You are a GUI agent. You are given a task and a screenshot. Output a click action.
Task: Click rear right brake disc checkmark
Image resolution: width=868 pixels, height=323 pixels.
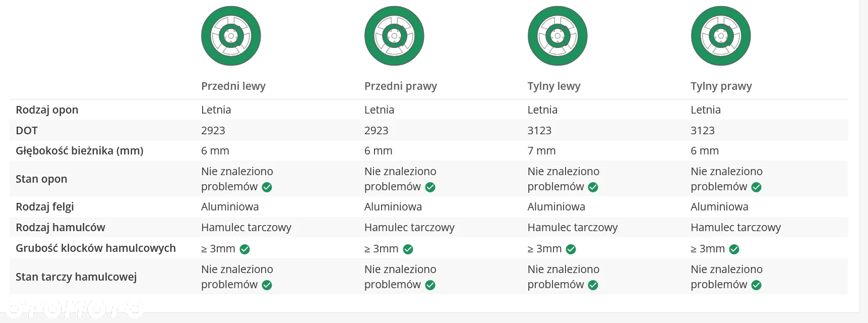click(757, 285)
